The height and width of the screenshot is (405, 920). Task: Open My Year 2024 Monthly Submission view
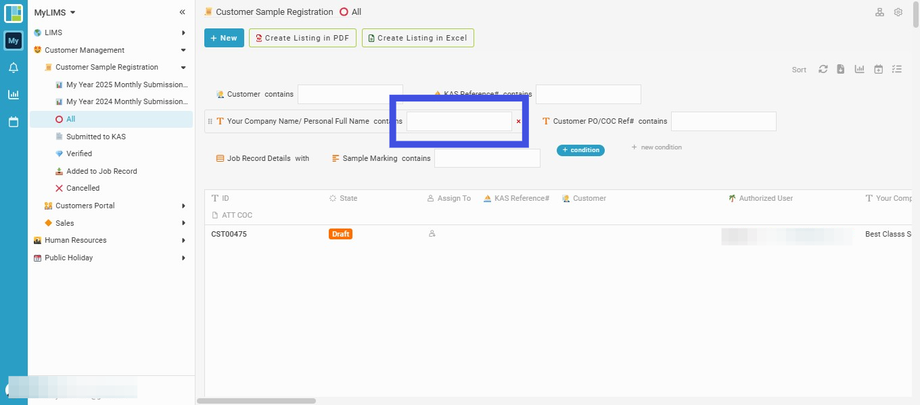tap(122, 102)
